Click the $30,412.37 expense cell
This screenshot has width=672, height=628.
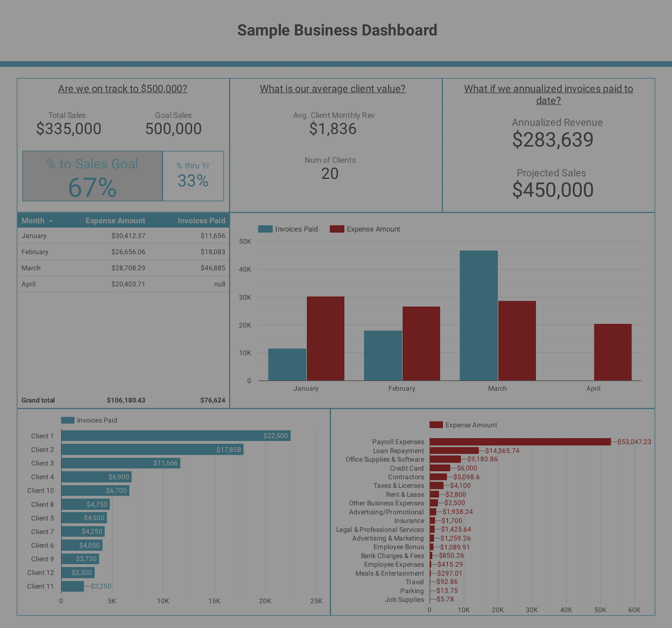128,236
